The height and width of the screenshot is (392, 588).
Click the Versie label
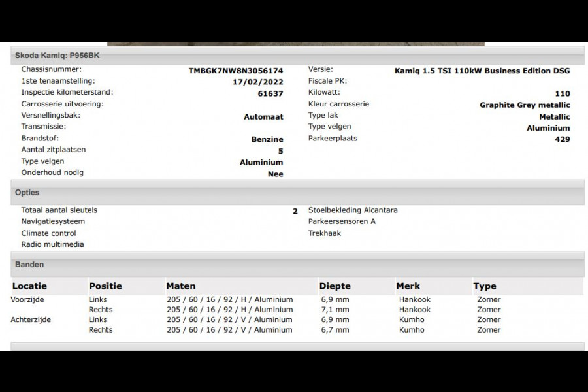[320, 69]
